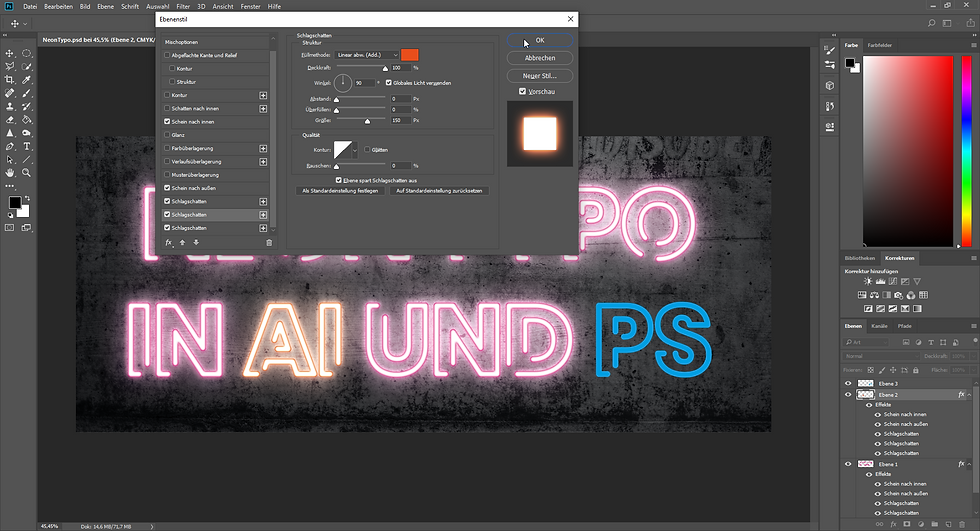Viewport: 980px width, 531px height.
Task: Move effect down arrow in Ebenenstil dialog
Action: click(x=196, y=243)
